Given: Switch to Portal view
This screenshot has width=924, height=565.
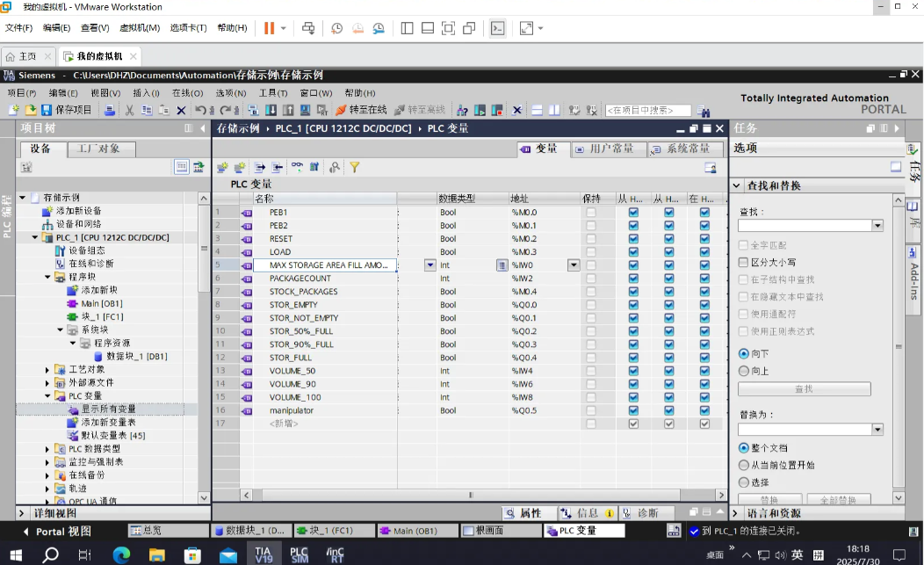Looking at the screenshot, I should pyautogui.click(x=56, y=531).
